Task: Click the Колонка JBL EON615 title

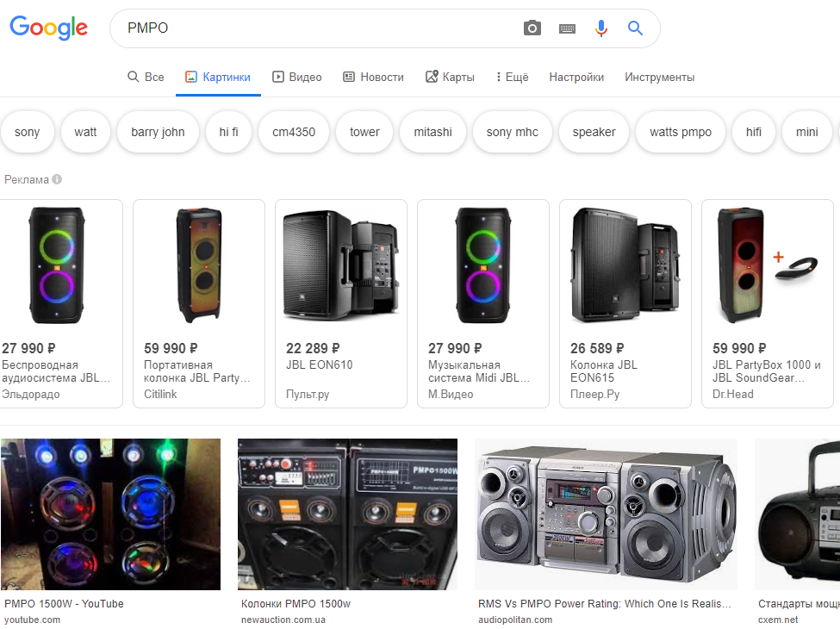Action: (x=604, y=371)
